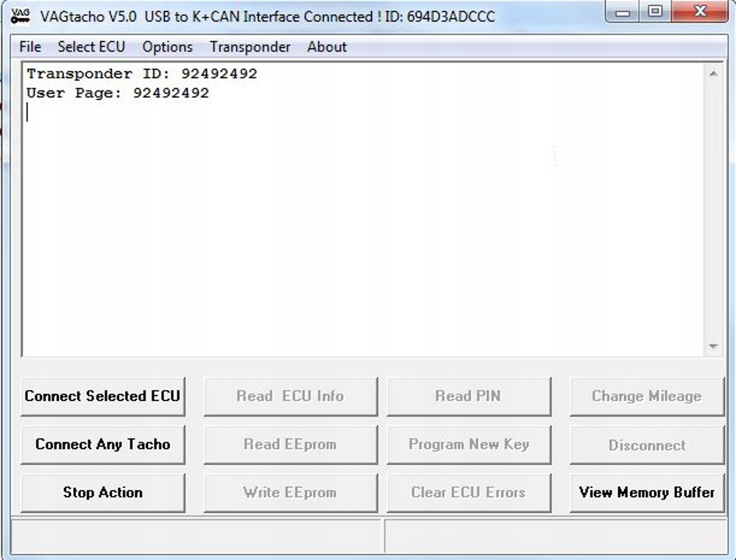Click the Program New Key button
The image size is (736, 560).
click(468, 444)
